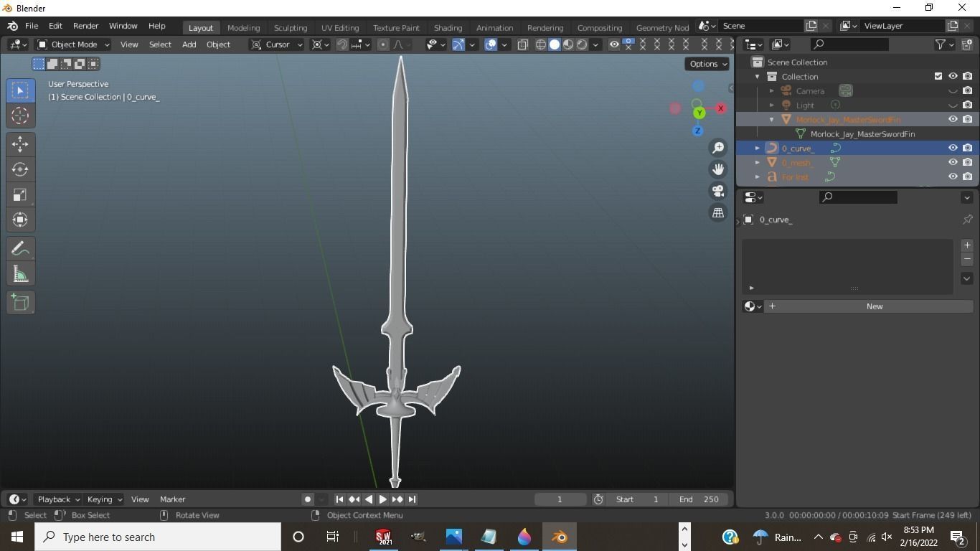This screenshot has width=980, height=551.
Task: Open the Object Mode dropdown
Action: pos(73,44)
